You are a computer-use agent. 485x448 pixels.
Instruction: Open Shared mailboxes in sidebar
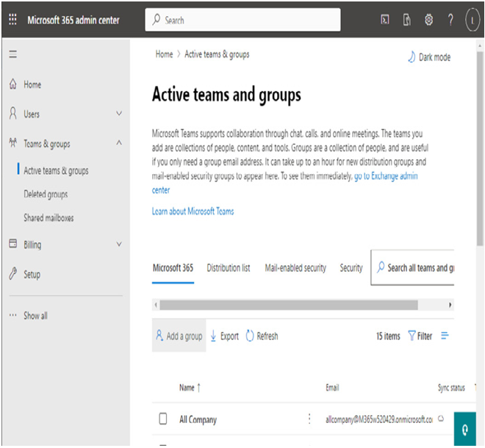click(49, 217)
